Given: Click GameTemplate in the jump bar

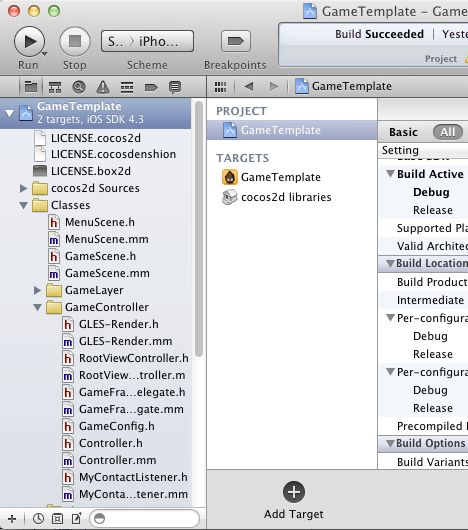Looking at the screenshot, I should [x=344, y=86].
